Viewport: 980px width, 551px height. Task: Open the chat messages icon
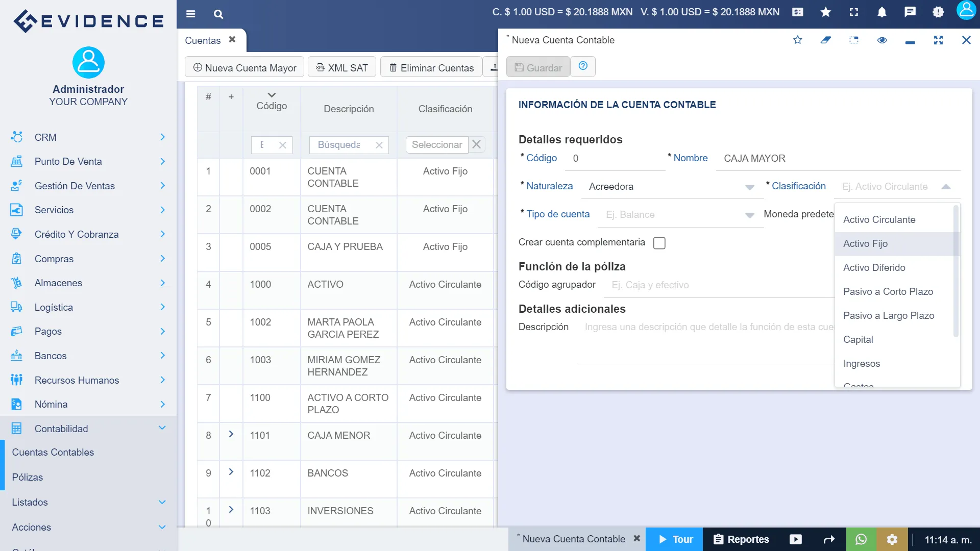coord(910,12)
